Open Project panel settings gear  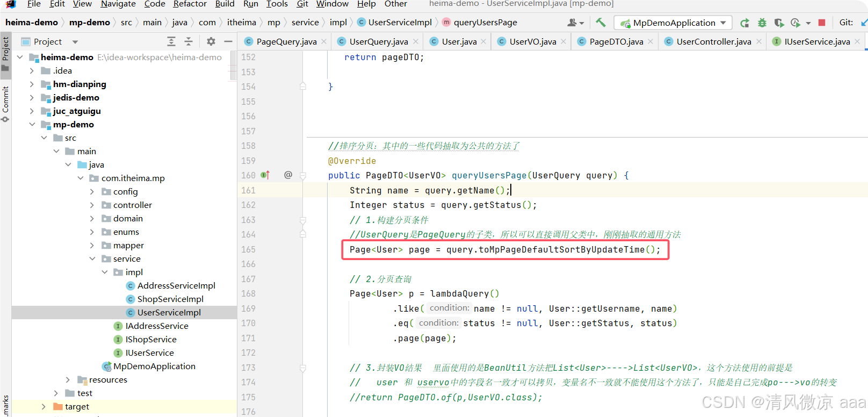tap(211, 41)
